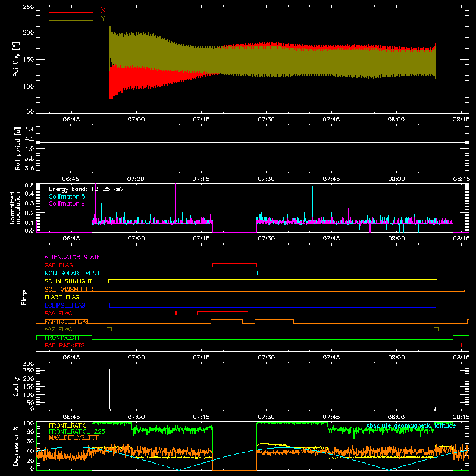Click the green FRONT_RATIO_1225 legend entry
The width and height of the screenshot is (476, 476).
point(77,431)
